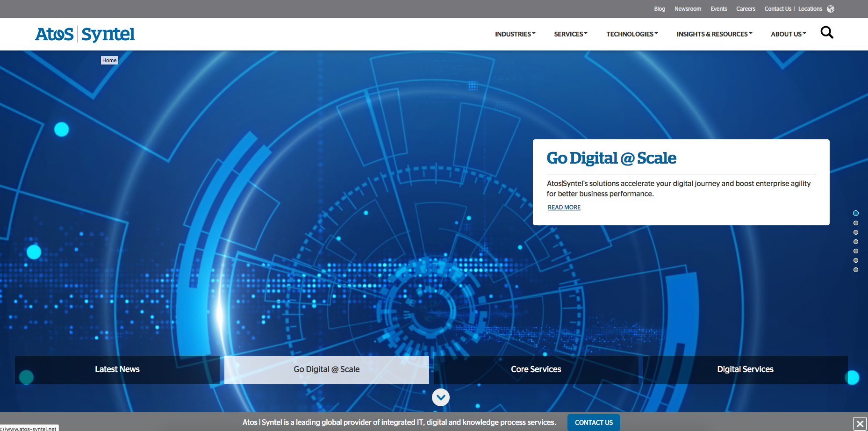Open the Newsroom link
The width and height of the screenshot is (868, 431).
[688, 9]
